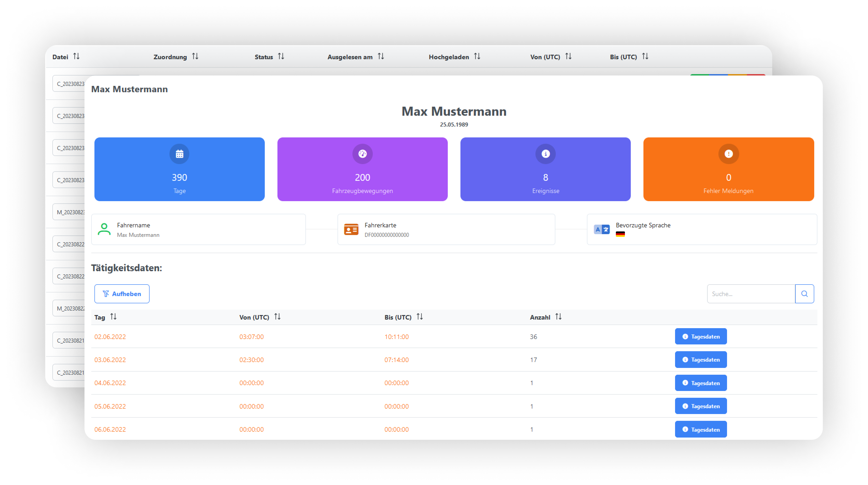Click into the Suche search field
The height and width of the screenshot is (485, 868).
click(x=751, y=294)
